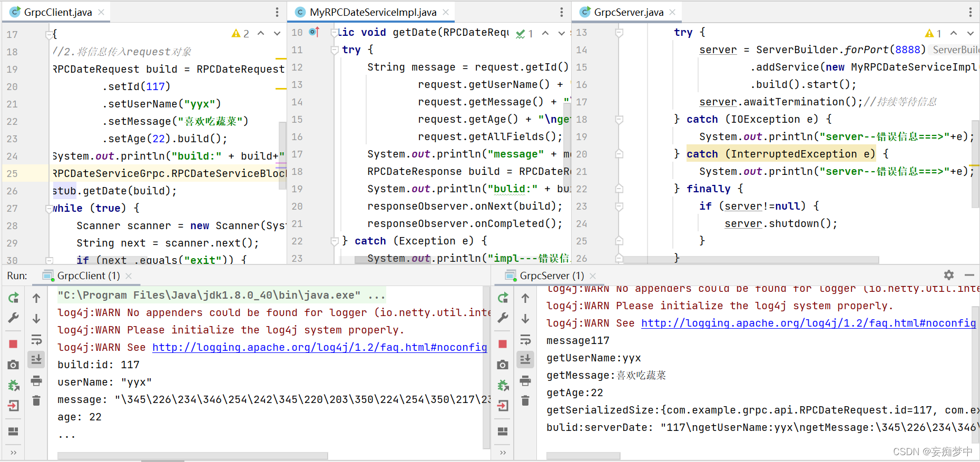
Task: Click horizontal scrollbar of GrpcClient console
Action: [193, 456]
